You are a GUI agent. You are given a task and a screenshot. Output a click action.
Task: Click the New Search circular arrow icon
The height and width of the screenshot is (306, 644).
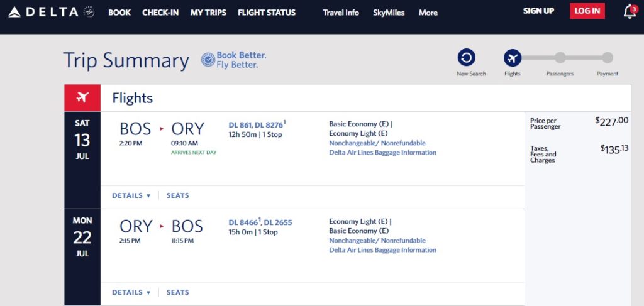(x=467, y=58)
